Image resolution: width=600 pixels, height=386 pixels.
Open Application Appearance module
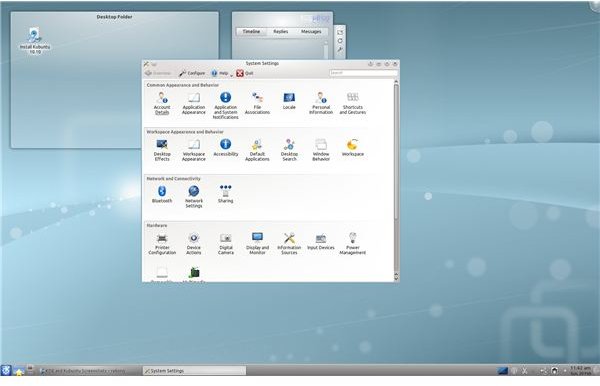194,103
